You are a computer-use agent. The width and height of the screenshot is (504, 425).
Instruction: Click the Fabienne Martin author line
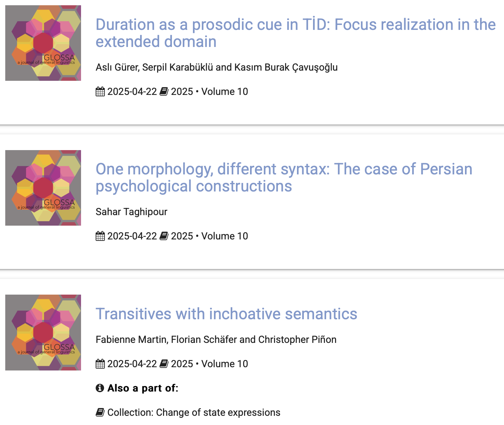(216, 340)
